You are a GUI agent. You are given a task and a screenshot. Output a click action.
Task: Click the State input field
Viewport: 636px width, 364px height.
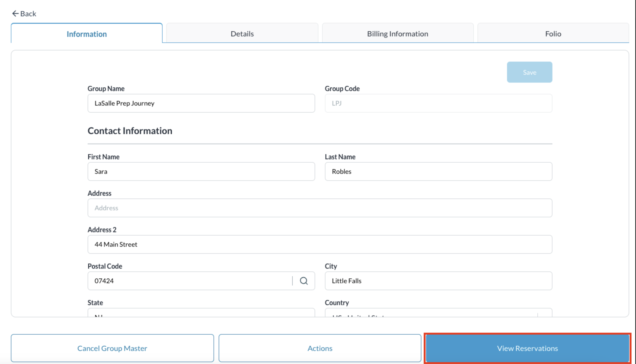click(x=201, y=314)
